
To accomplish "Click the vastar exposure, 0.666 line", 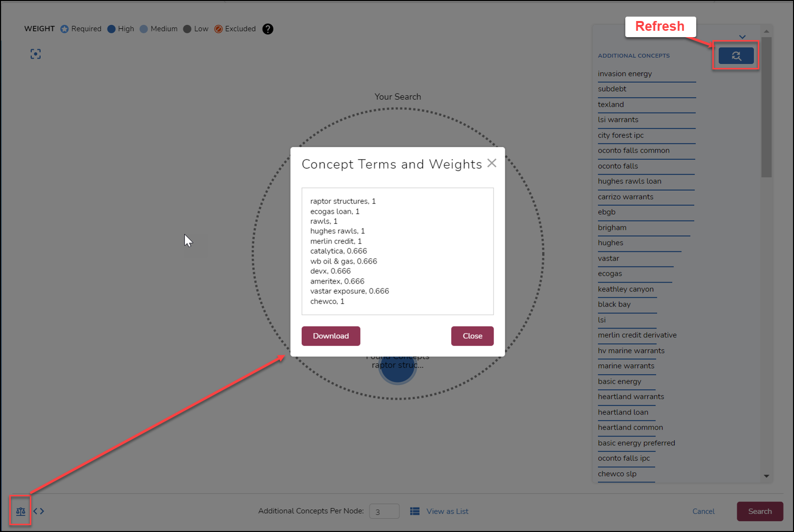I will 350,291.
